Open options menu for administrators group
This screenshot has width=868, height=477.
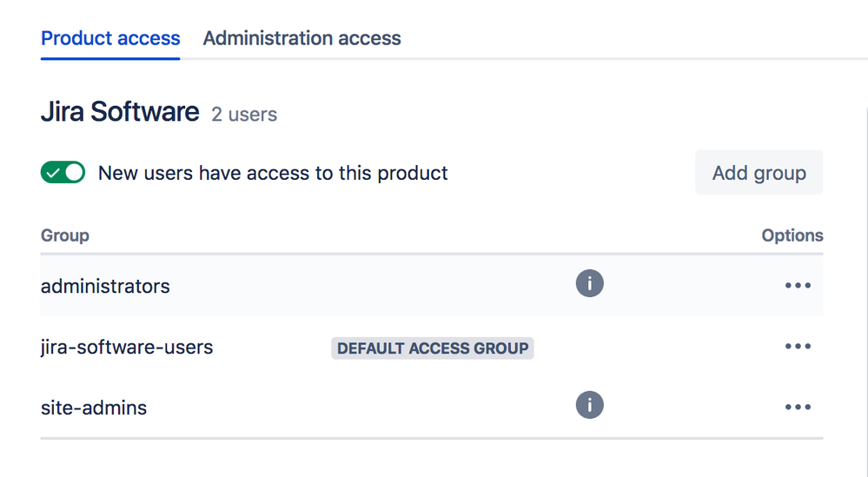point(798,286)
